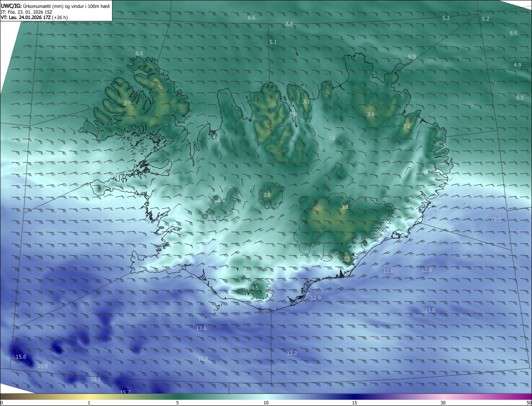The height and width of the screenshot is (406, 532).
Task: Click the 11.9 value label
Action: 42,366
